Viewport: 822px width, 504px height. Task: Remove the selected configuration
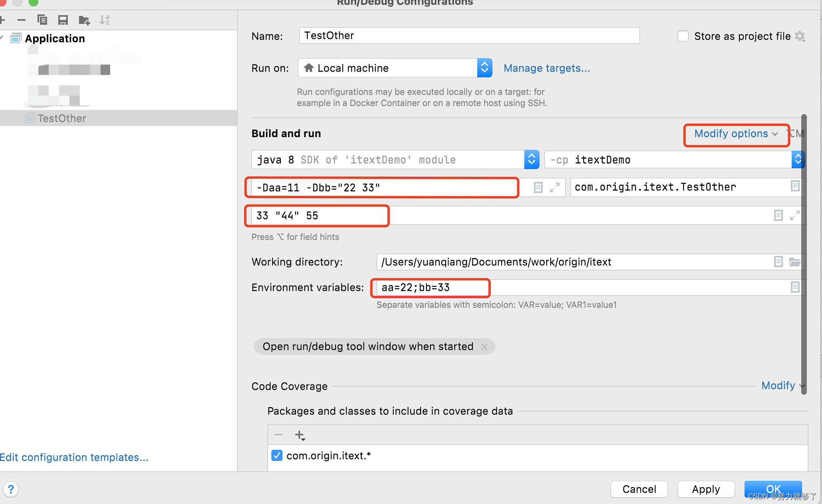22,20
